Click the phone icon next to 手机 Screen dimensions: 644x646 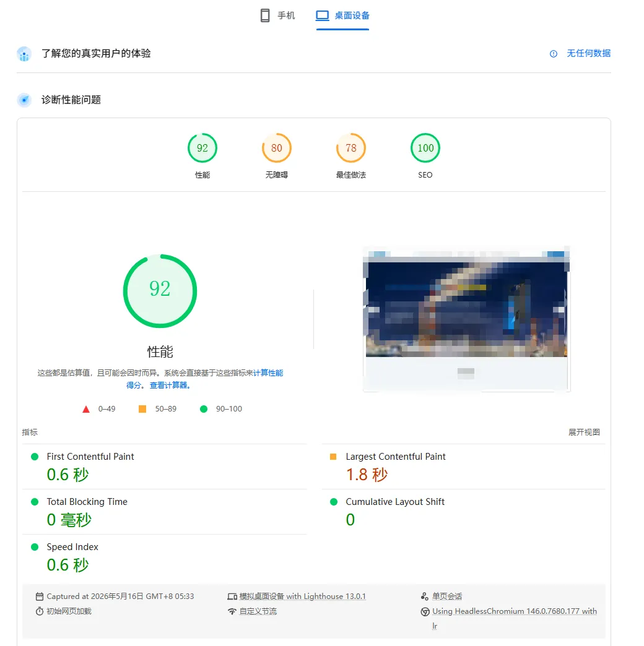click(x=265, y=15)
